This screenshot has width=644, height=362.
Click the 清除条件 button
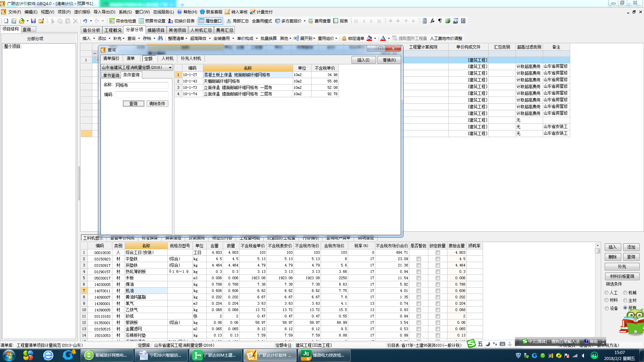coord(157,104)
